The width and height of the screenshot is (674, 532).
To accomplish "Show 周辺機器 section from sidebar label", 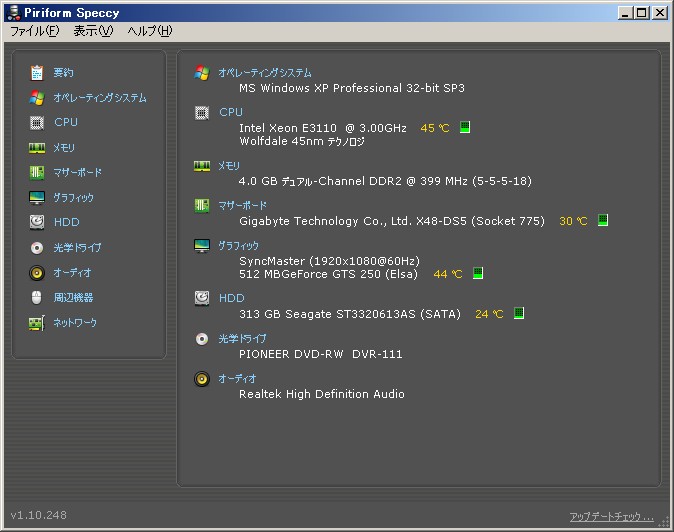I will point(73,297).
